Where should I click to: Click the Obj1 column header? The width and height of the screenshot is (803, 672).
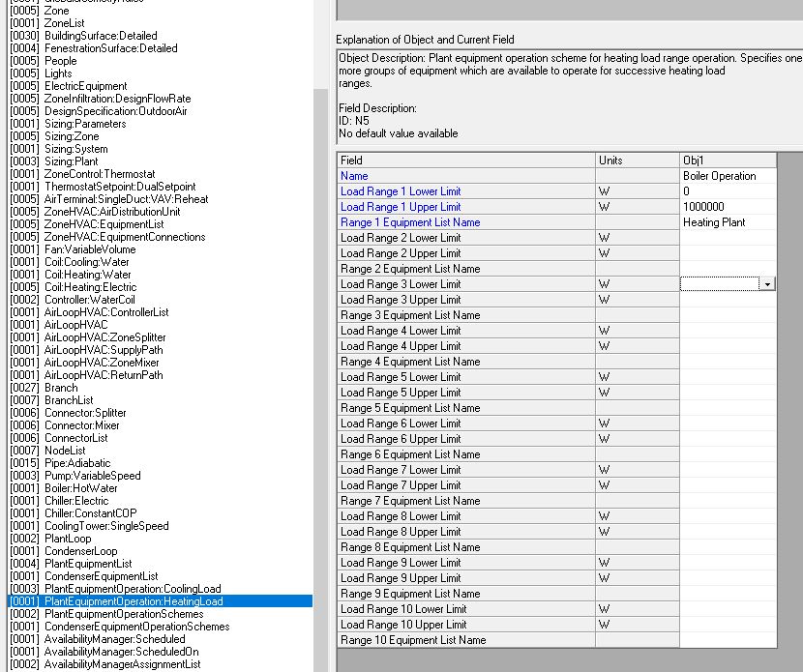(728, 160)
